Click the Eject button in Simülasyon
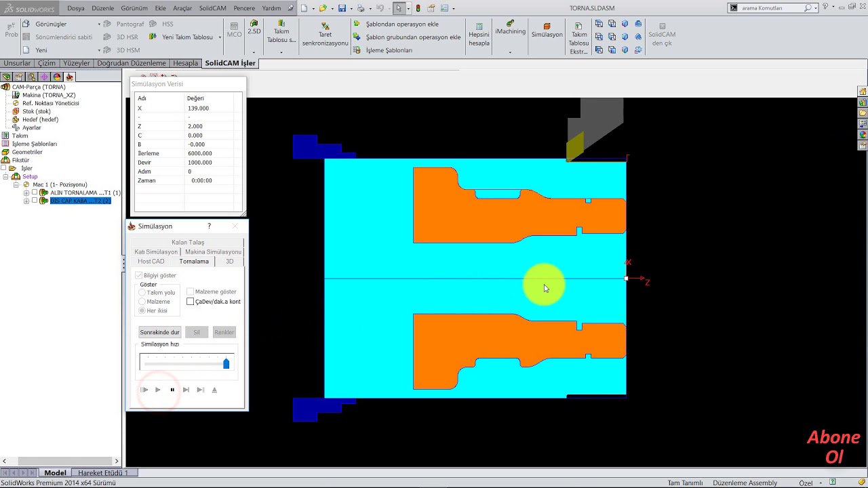Screen dimensions: 868x488 pyautogui.click(x=214, y=390)
